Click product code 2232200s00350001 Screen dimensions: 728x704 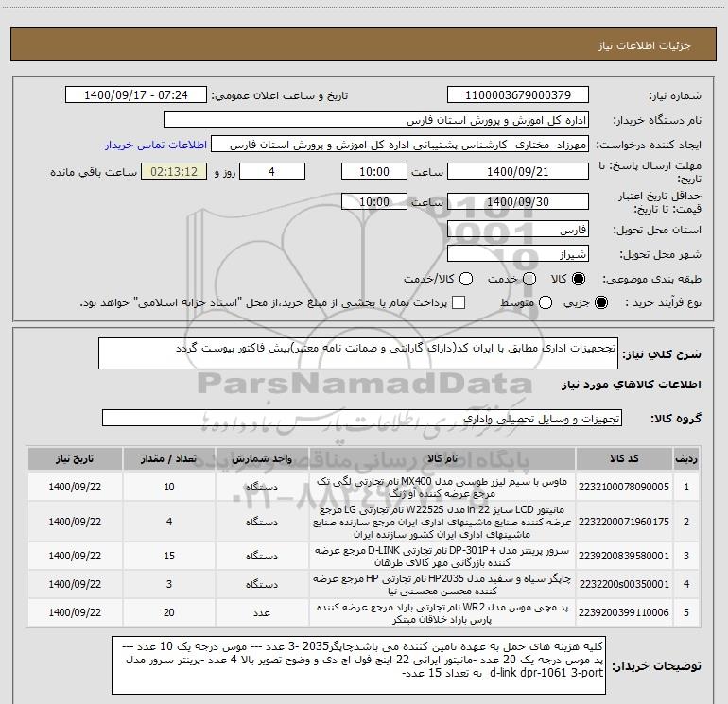coord(624,584)
